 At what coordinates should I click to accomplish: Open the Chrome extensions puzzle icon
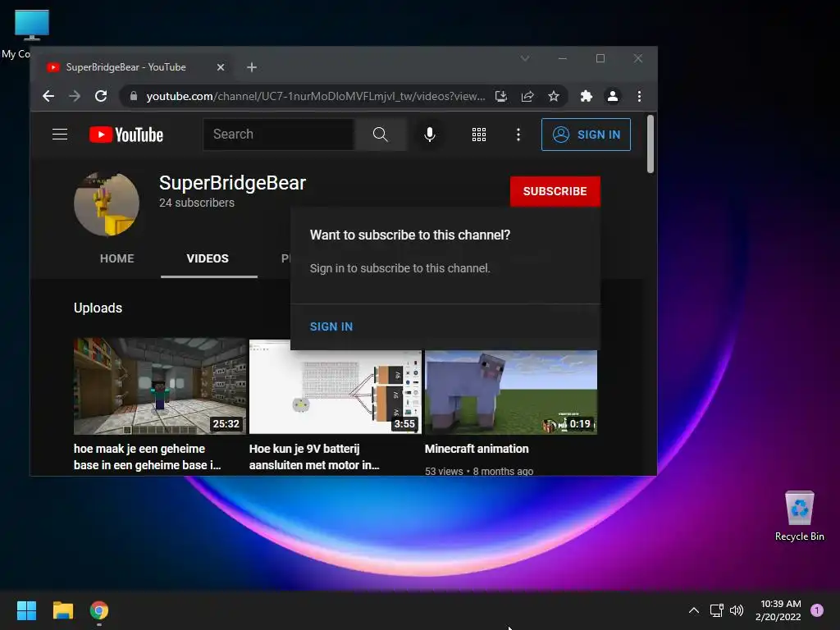(x=586, y=97)
